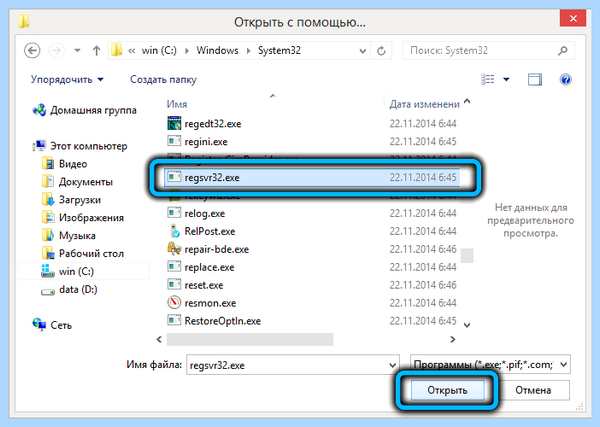Select System32 in the address path
Viewport: 600px width, 427px height.
point(279,51)
